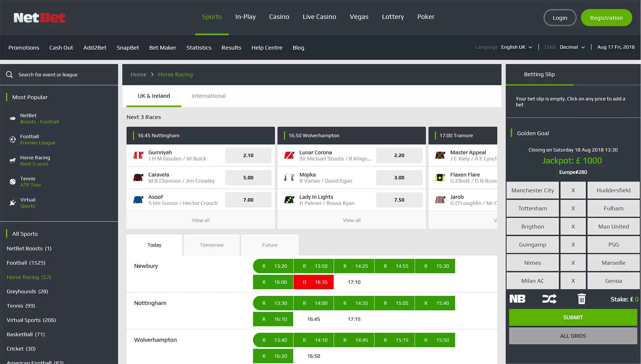The image size is (641, 364).
Task: Click Mojika's jockey silk icon
Action: click(x=289, y=178)
